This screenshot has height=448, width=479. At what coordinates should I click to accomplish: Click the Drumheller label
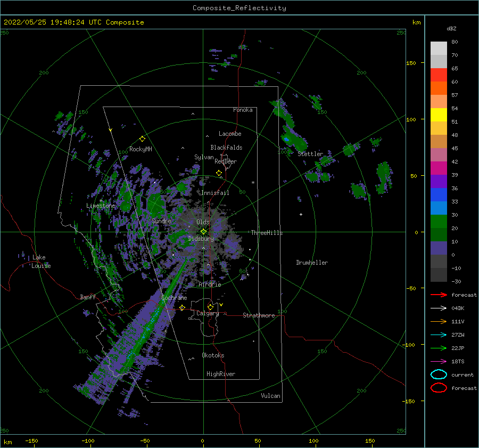(x=312, y=263)
